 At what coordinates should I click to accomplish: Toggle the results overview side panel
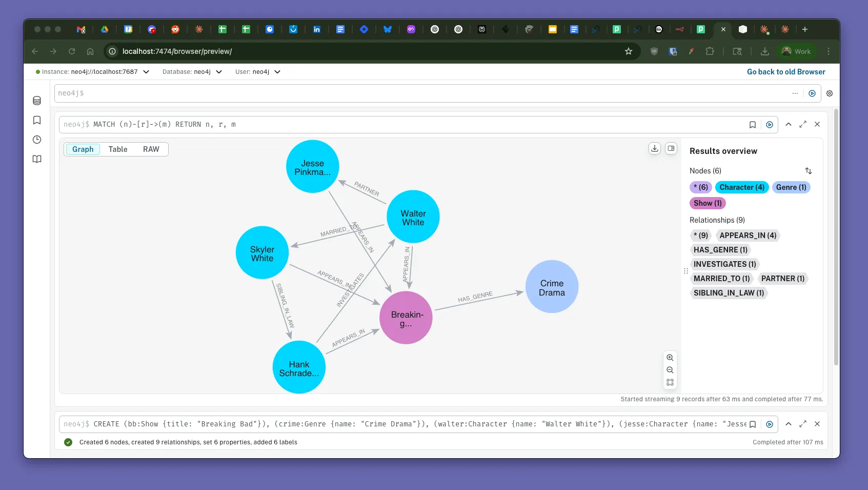(x=671, y=148)
